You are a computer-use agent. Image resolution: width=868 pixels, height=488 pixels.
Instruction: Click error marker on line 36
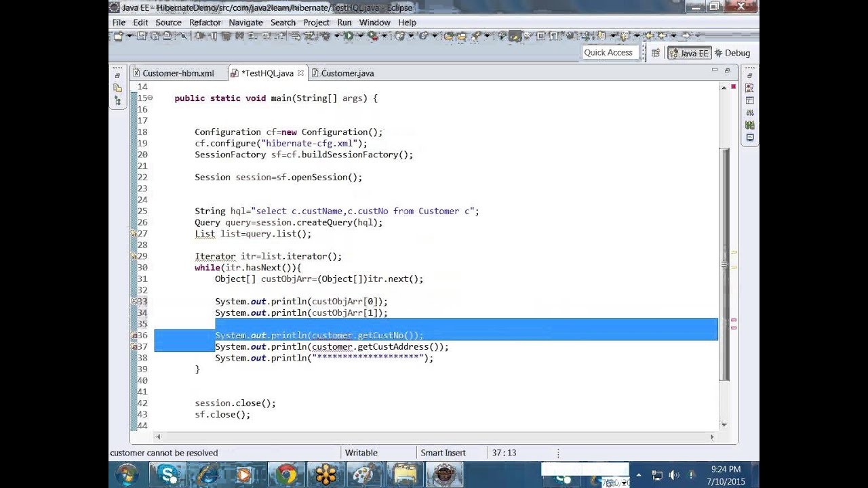(134, 335)
